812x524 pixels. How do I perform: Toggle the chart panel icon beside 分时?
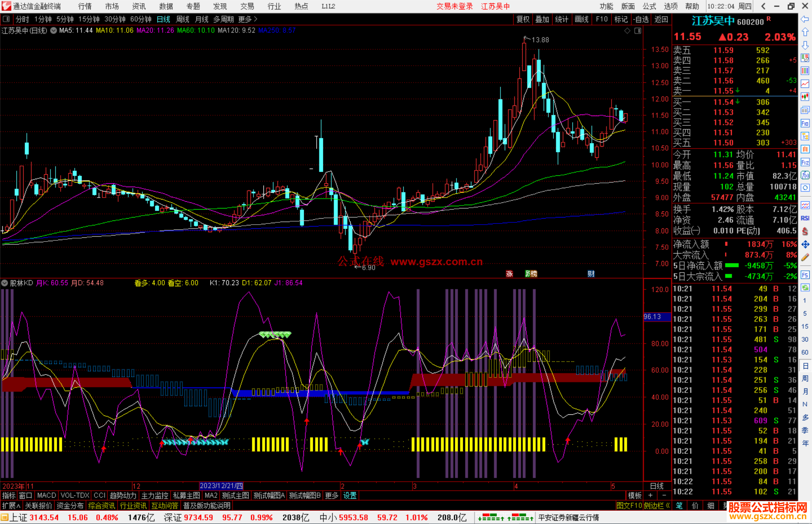(6, 19)
